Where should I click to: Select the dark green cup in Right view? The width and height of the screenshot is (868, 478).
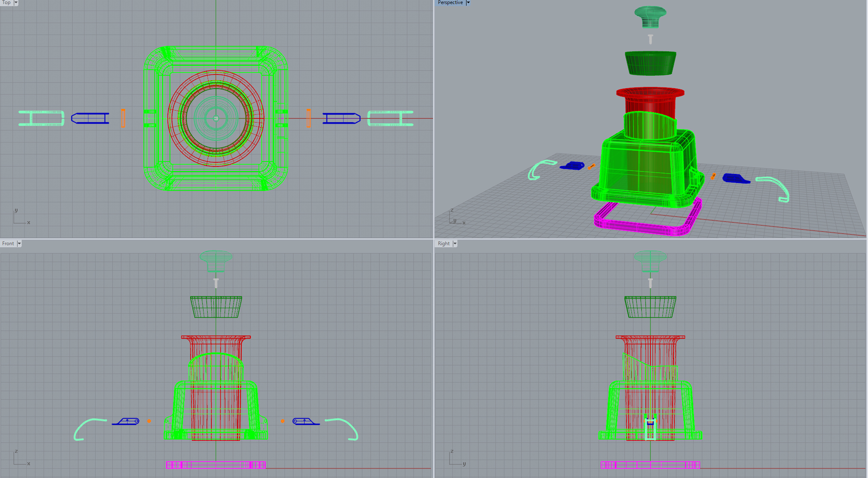(650, 307)
